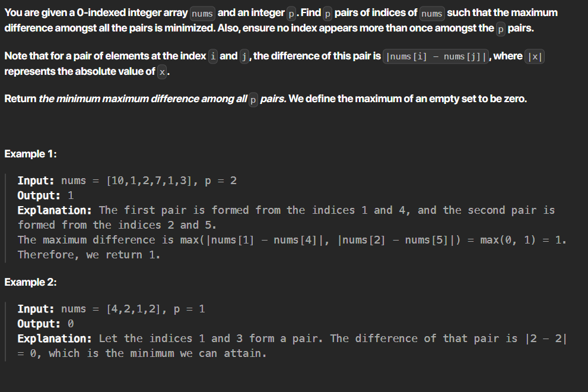The height and width of the screenshot is (392, 588).
Task: Click 'Input:' label in Example 1
Action: [36, 181]
